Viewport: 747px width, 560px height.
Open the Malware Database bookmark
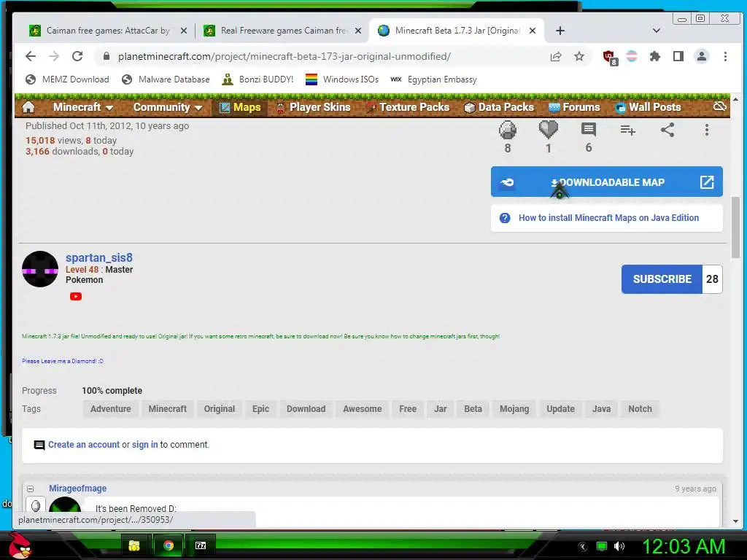coord(166,79)
